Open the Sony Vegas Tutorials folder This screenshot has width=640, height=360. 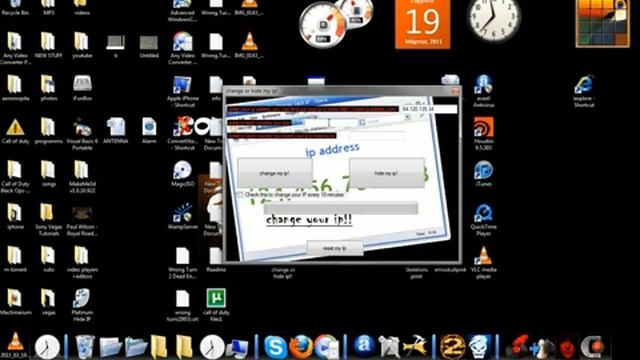pyautogui.click(x=48, y=219)
